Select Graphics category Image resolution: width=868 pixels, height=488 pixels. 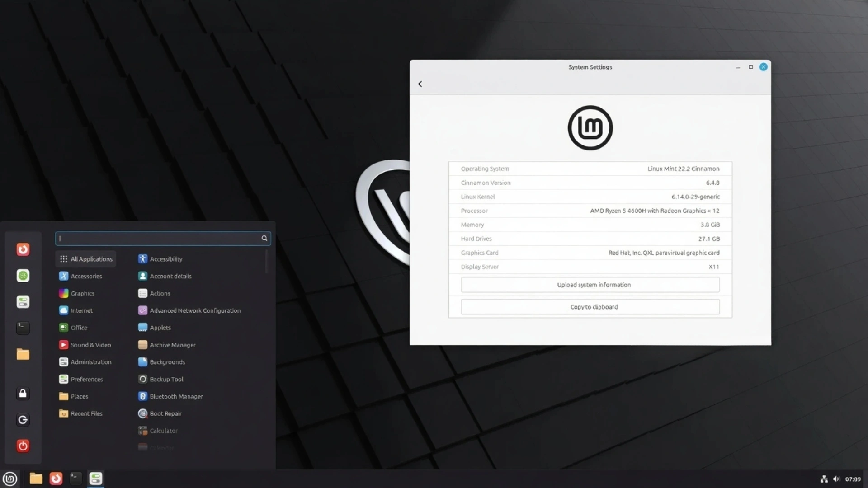77,293
